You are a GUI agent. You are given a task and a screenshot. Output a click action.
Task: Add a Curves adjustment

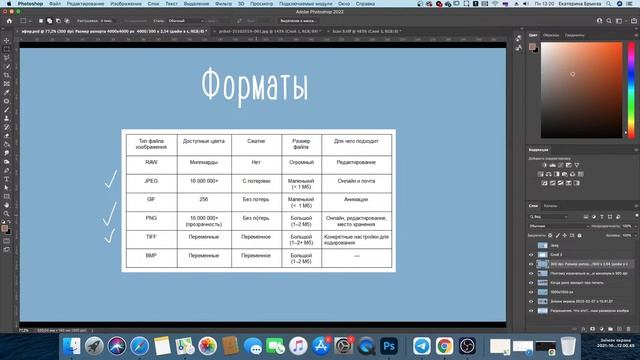click(x=561, y=165)
